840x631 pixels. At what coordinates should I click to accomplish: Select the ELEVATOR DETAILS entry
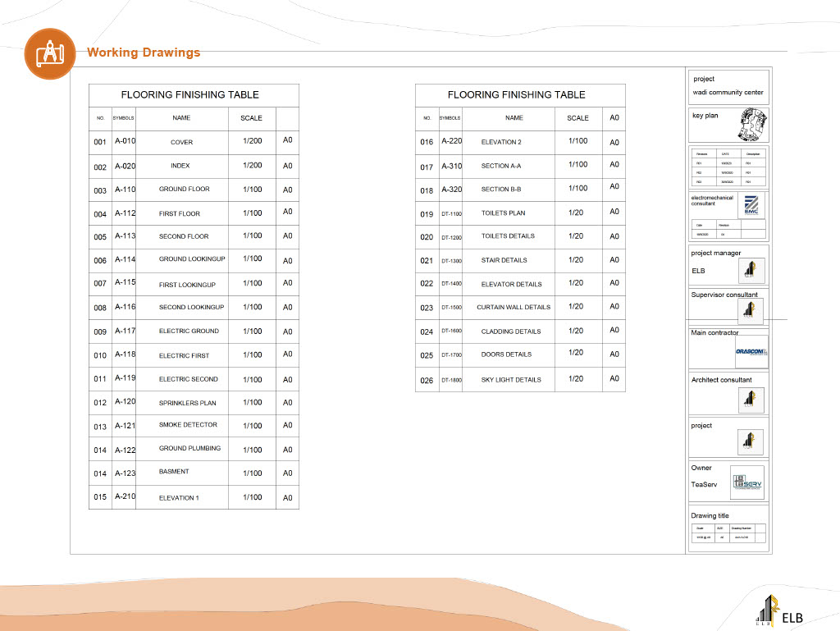click(x=512, y=285)
